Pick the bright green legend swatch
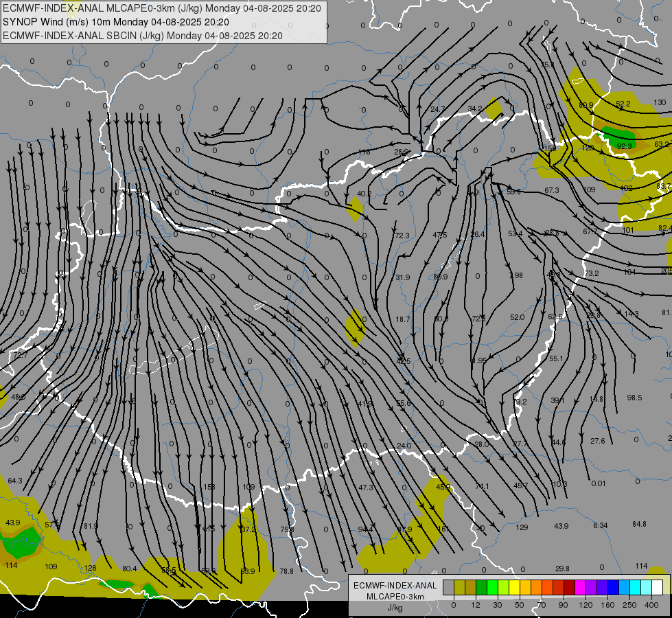Screen dimensions: 672x618 (492, 587)
